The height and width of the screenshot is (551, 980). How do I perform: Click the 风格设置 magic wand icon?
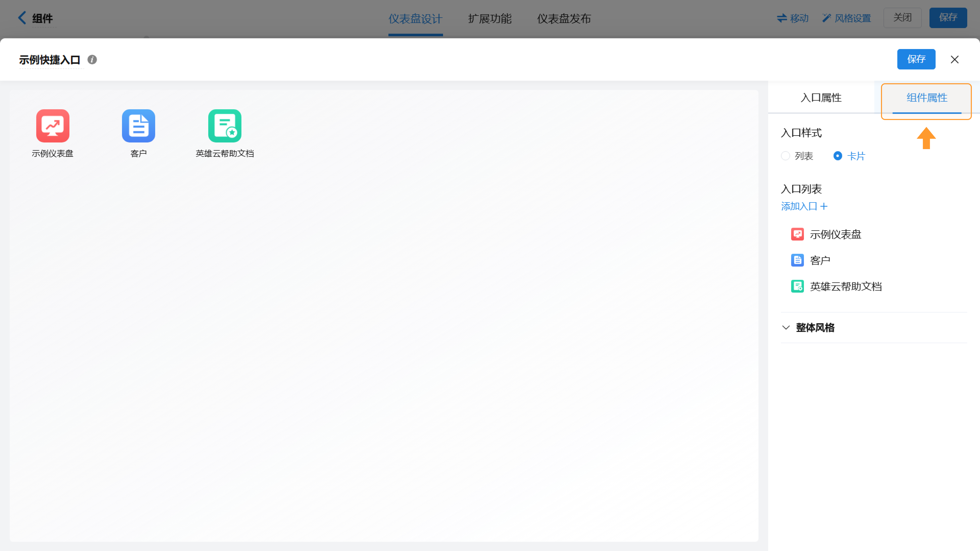(826, 18)
